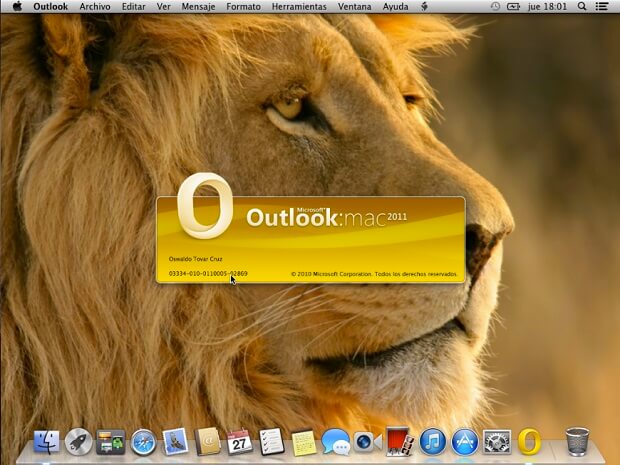Screen dimensions: 620x465
Task: Open the Ver menu
Action: tap(163, 7)
